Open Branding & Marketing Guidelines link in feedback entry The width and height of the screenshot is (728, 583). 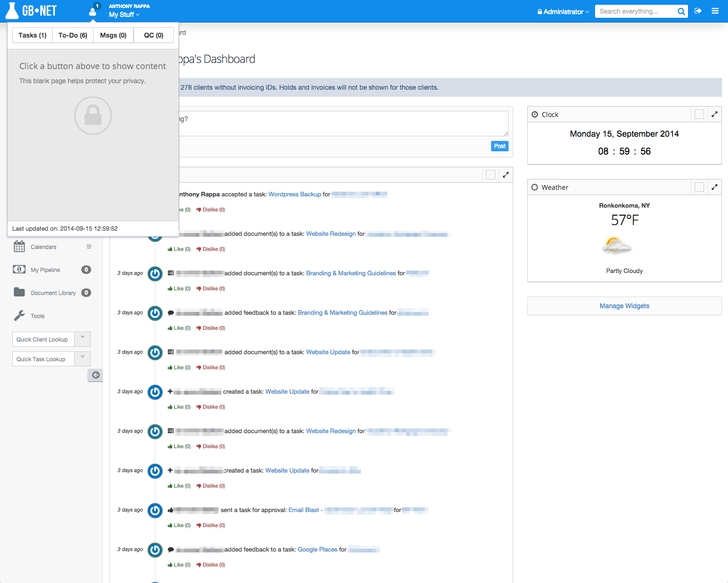click(x=343, y=312)
